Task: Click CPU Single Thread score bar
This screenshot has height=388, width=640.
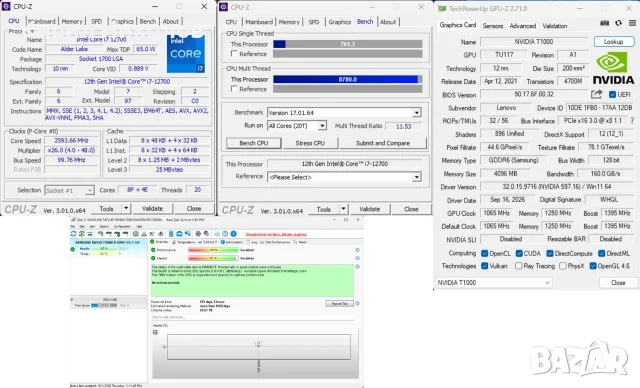Action: pos(347,44)
